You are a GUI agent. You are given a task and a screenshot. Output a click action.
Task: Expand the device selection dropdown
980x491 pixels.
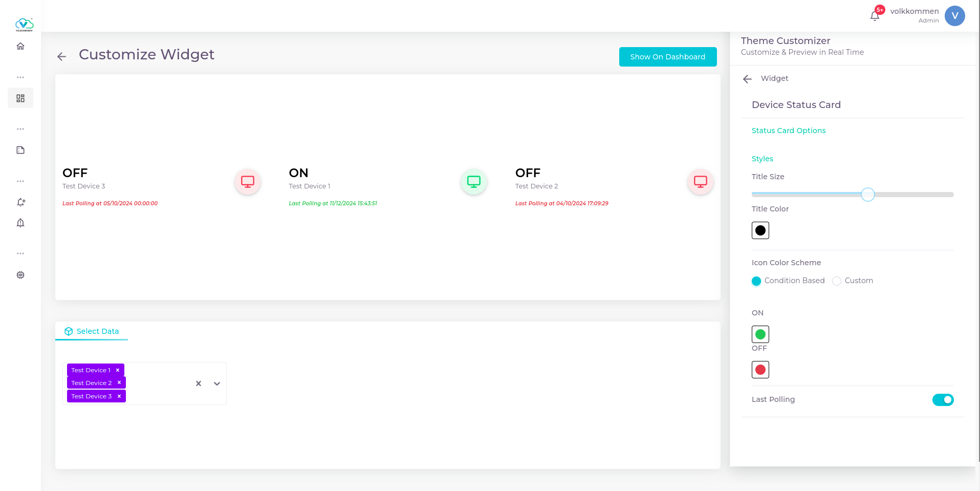click(216, 383)
